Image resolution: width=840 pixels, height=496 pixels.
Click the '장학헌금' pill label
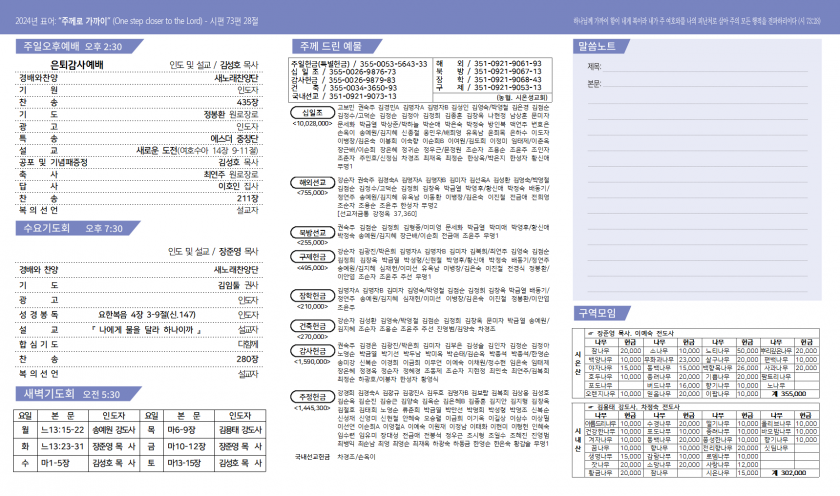pyautogui.click(x=312, y=296)
